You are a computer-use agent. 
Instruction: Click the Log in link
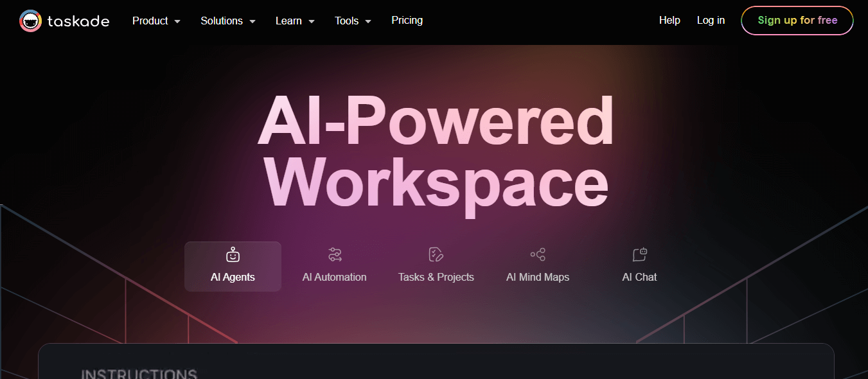tap(711, 21)
